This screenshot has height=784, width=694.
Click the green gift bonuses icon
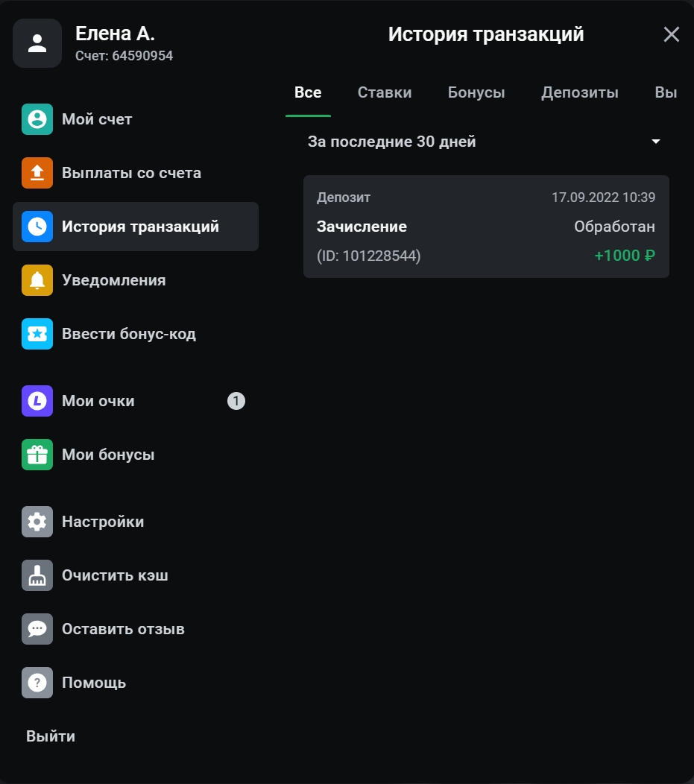coord(37,455)
